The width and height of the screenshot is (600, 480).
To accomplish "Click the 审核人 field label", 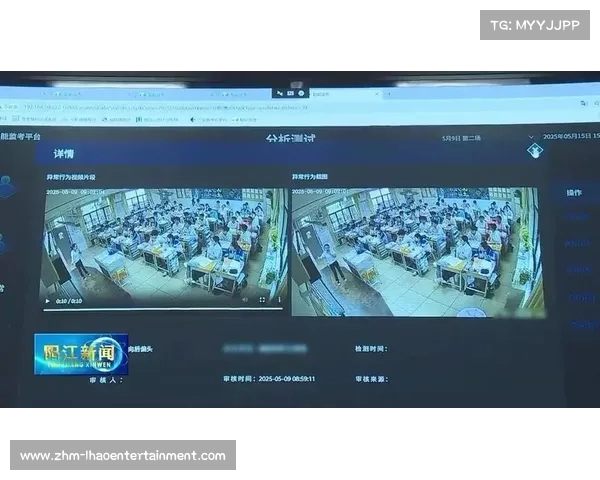I will pyautogui.click(x=106, y=380).
